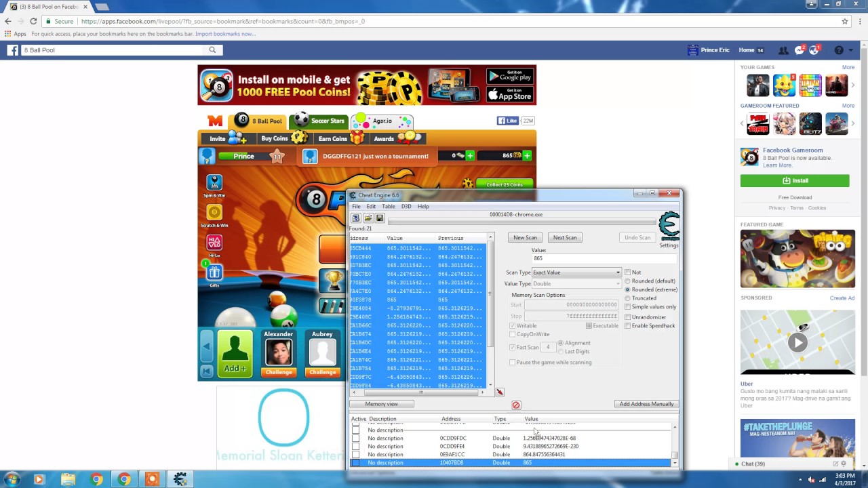Click the scan Value input field
Image resolution: width=868 pixels, height=488 pixels.
pyautogui.click(x=604, y=258)
